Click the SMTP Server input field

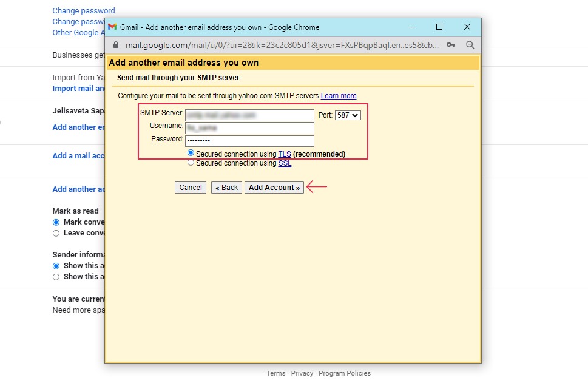coord(250,115)
